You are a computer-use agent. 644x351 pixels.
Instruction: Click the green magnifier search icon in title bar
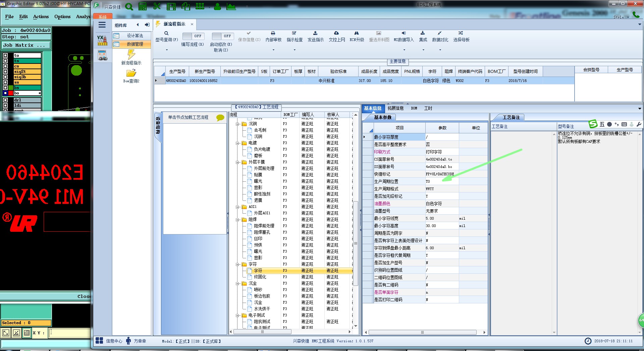[129, 6]
